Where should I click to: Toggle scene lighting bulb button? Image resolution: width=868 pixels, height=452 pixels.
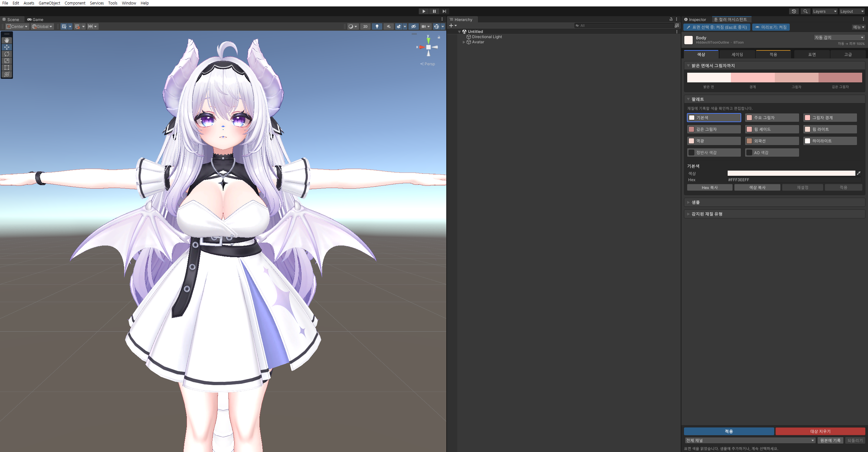(x=377, y=26)
